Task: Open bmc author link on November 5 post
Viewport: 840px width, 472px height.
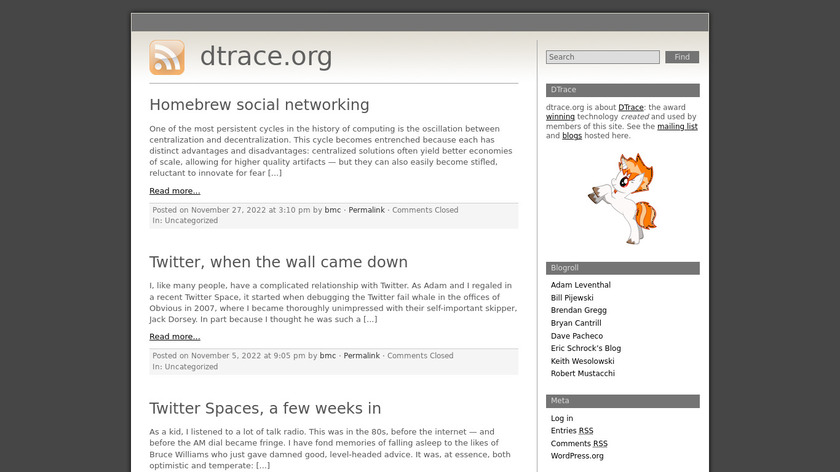Action: pyautogui.click(x=328, y=356)
